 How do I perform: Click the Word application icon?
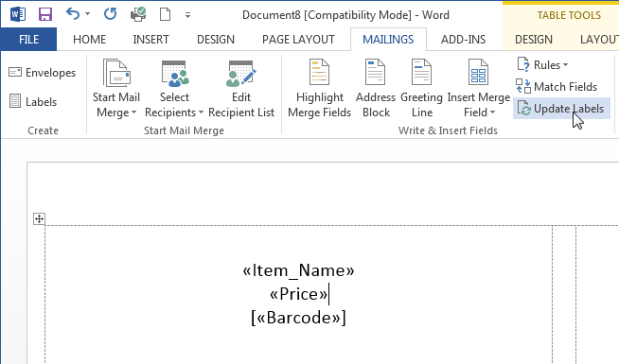click(x=18, y=14)
